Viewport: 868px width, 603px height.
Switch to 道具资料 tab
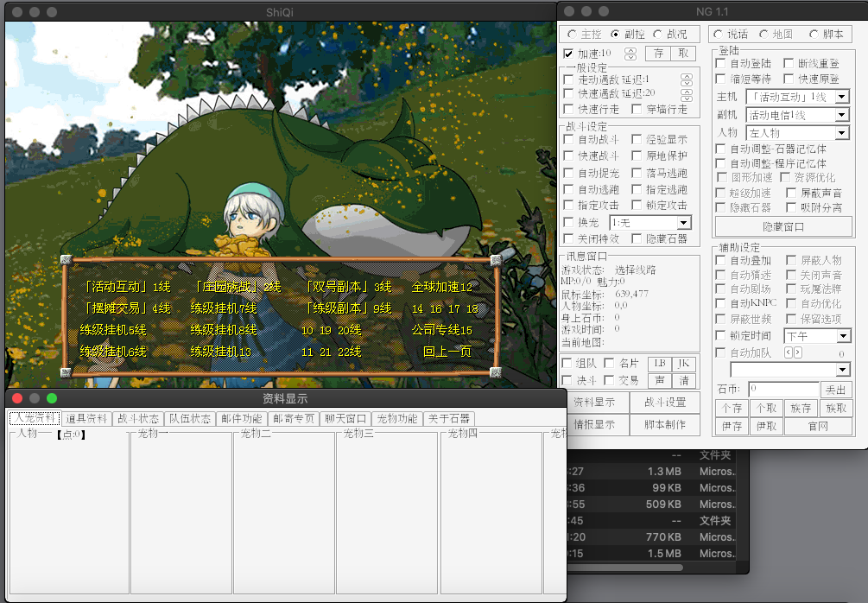coord(86,419)
